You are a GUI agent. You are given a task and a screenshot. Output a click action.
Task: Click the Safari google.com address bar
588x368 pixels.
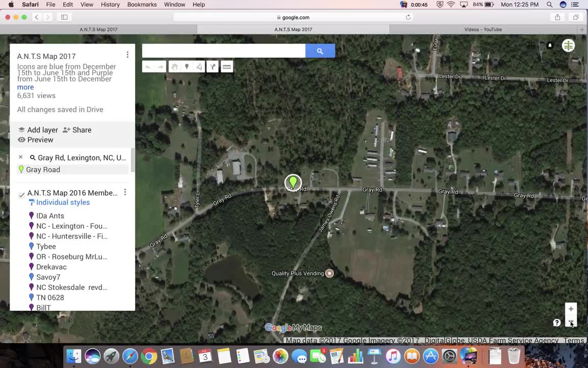pyautogui.click(x=293, y=17)
